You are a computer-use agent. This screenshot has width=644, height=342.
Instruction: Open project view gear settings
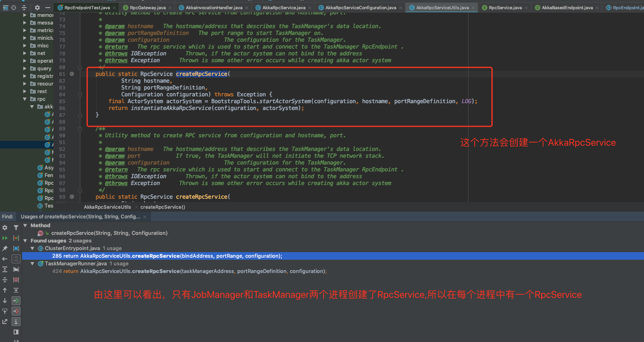[x=37, y=8]
